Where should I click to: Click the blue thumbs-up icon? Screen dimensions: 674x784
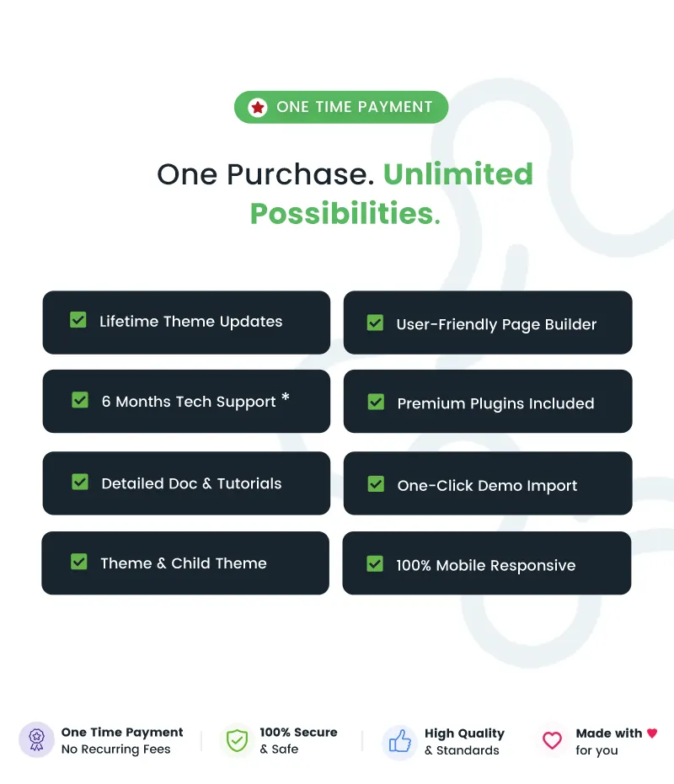pos(400,741)
